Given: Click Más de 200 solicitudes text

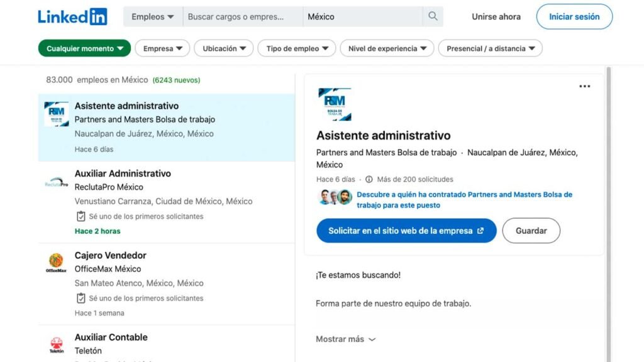Looking at the screenshot, I should (415, 179).
